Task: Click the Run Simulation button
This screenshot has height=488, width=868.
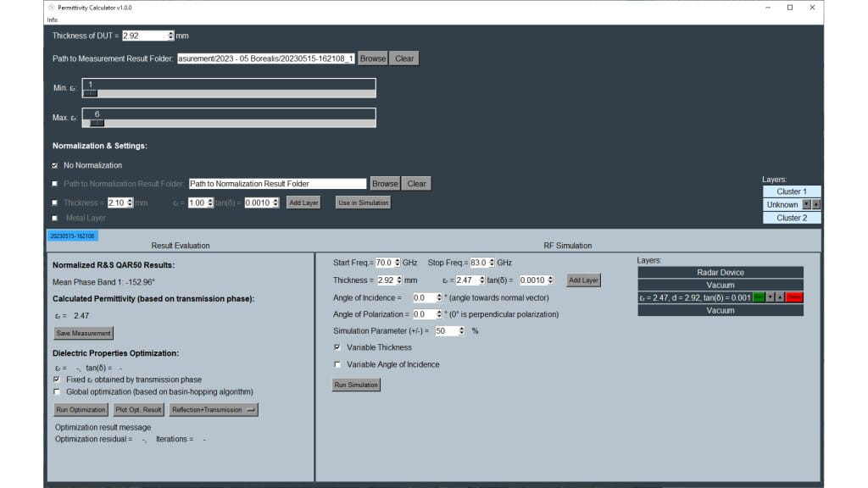Action: (x=356, y=385)
